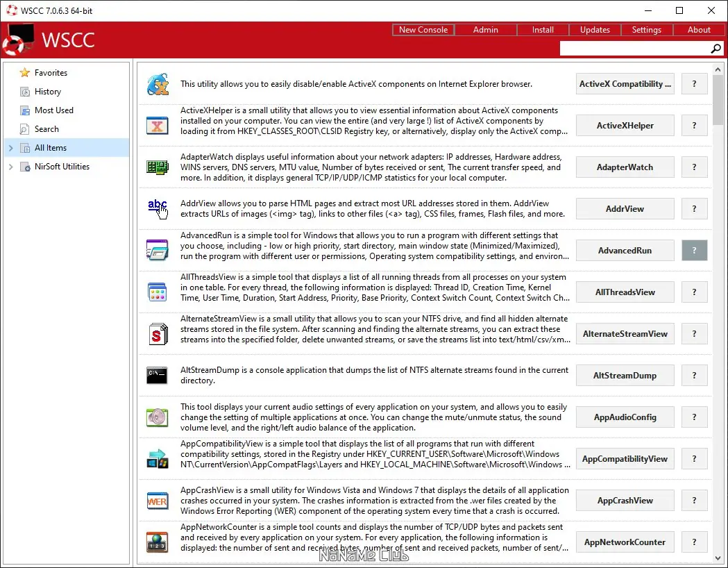Click the AltStreamDump console icon
The height and width of the screenshot is (568, 728).
157,375
